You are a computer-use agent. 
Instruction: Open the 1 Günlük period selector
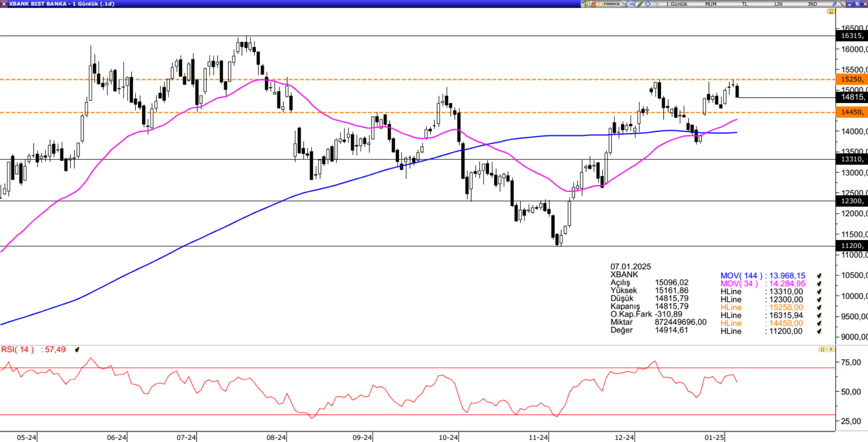(676, 4)
